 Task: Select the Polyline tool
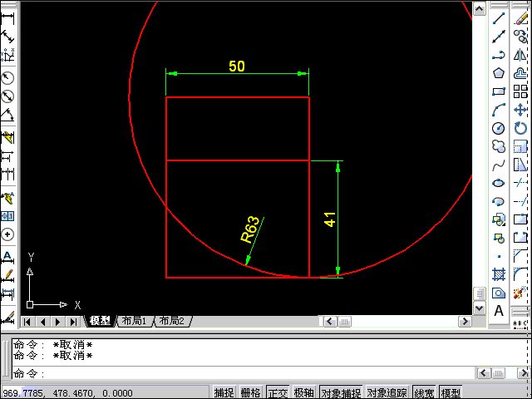[x=499, y=55]
